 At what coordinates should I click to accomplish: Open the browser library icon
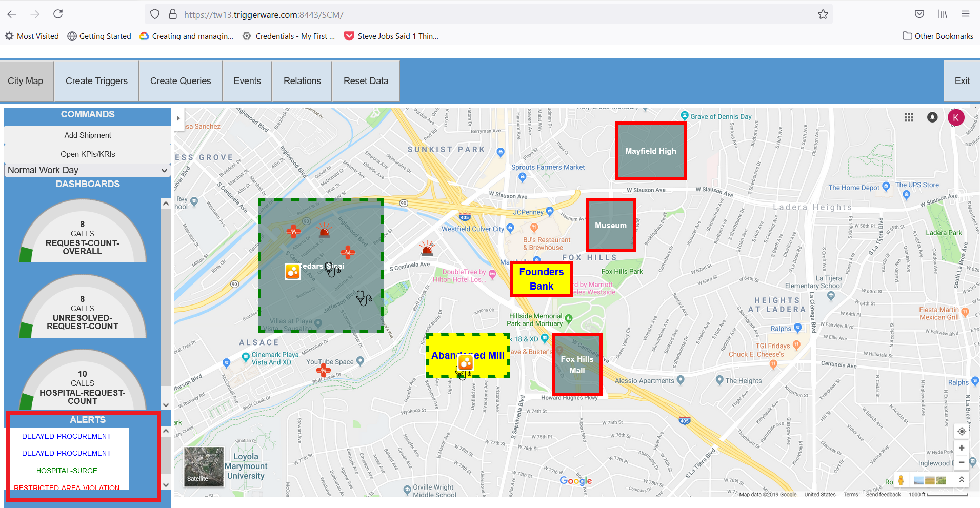[943, 14]
